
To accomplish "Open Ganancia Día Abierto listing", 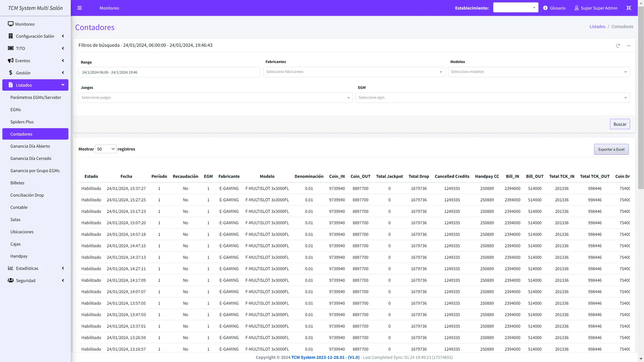I will [x=30, y=146].
